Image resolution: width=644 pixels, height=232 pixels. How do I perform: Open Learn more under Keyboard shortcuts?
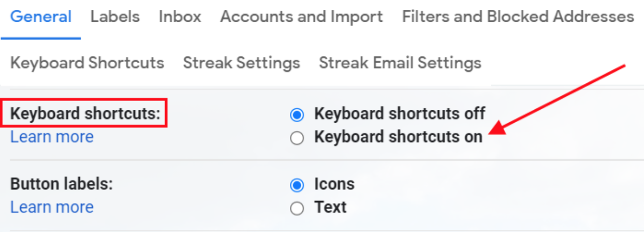coord(52,137)
